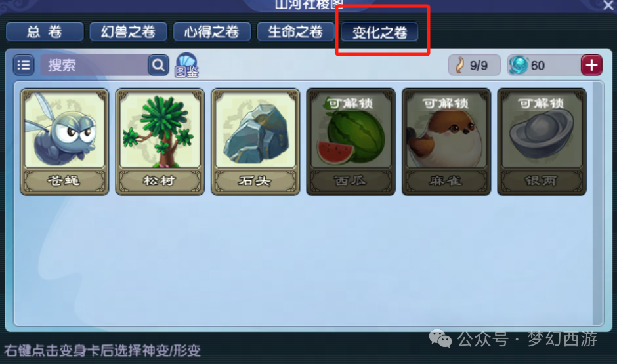
Task: Click the vertical scrollbar of card list
Action: [x=597, y=203]
